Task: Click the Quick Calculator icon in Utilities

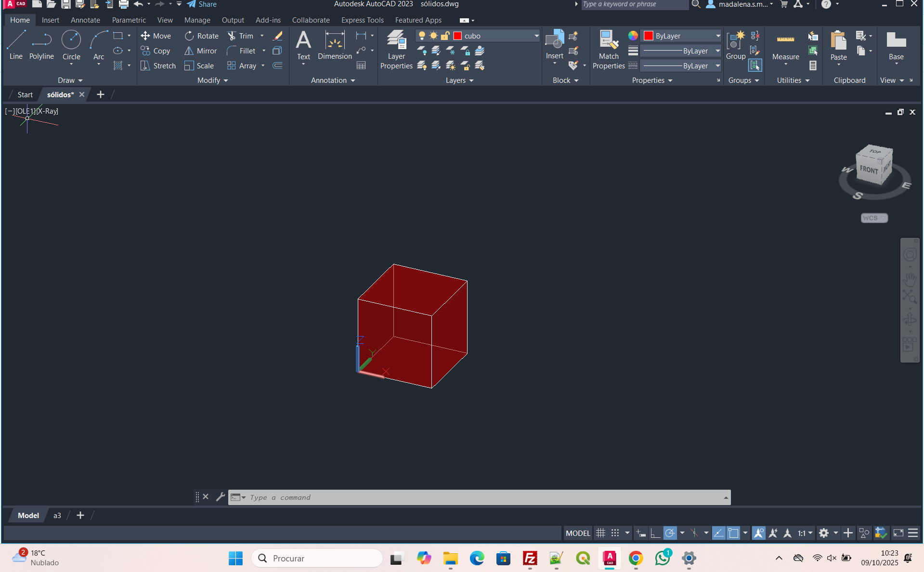Action: (813, 65)
